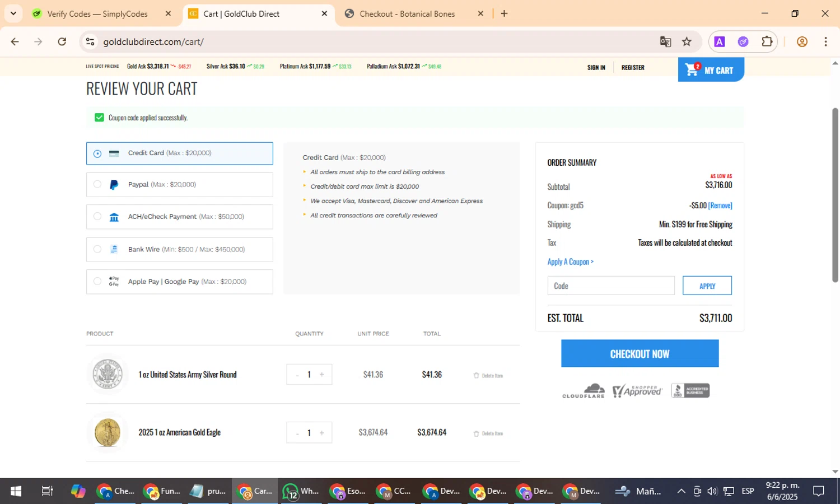This screenshot has height=504, width=840.
Task: Click the page vertical scrollbar
Action: click(x=835, y=195)
